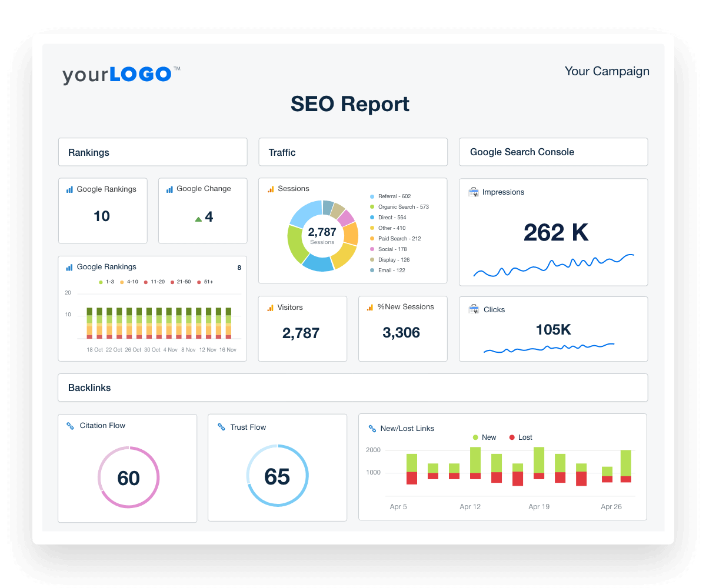Expand the Rankings section header
This screenshot has height=588, width=706.
click(88, 152)
